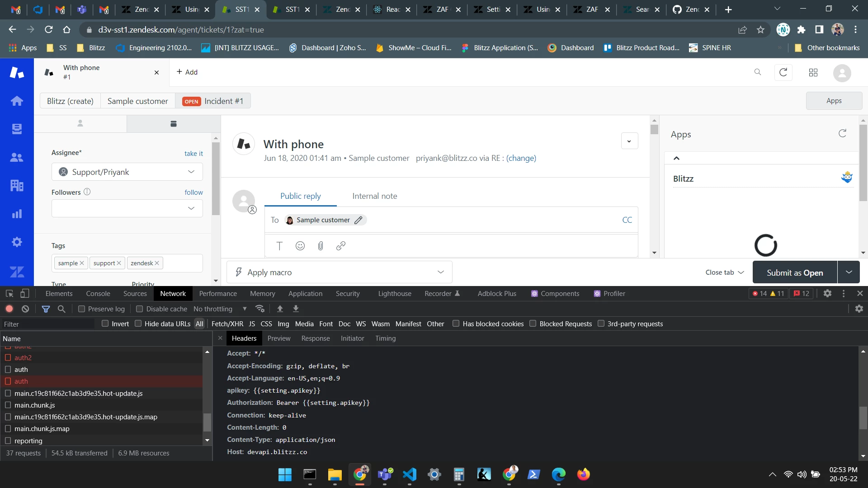Click the 'take it' assignee link

[x=193, y=154]
